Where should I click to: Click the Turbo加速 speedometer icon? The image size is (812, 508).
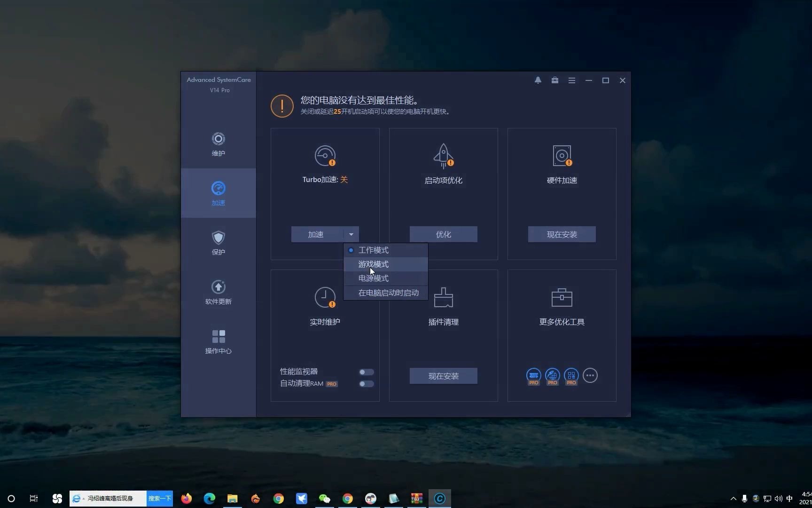click(x=325, y=156)
